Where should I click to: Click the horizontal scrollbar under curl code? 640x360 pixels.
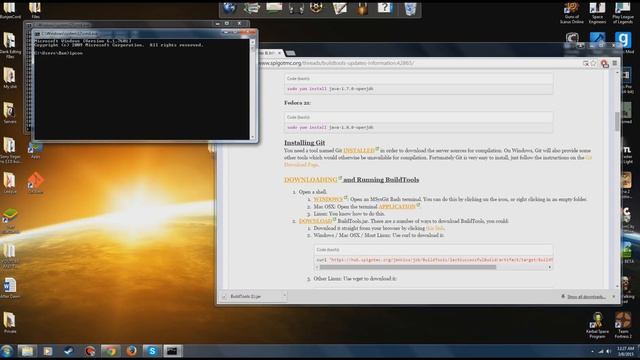[408, 267]
